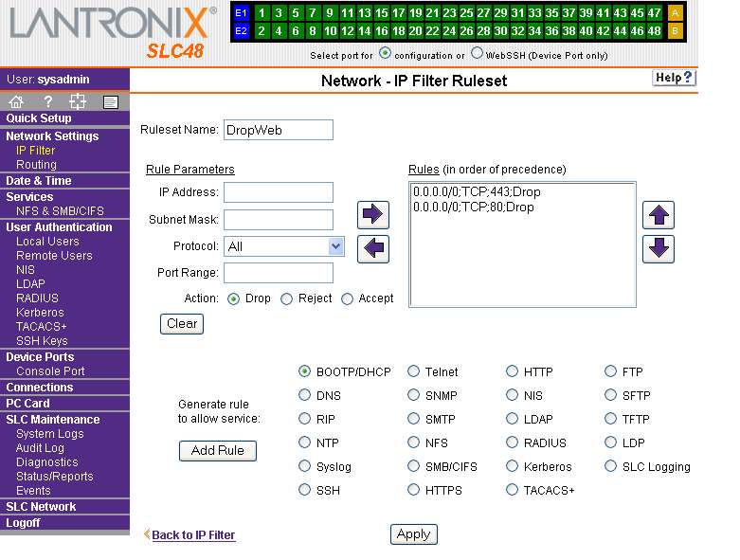Screen dimensions: 740x560
Task: Open the Device Ports menu section
Action: click(x=38, y=357)
